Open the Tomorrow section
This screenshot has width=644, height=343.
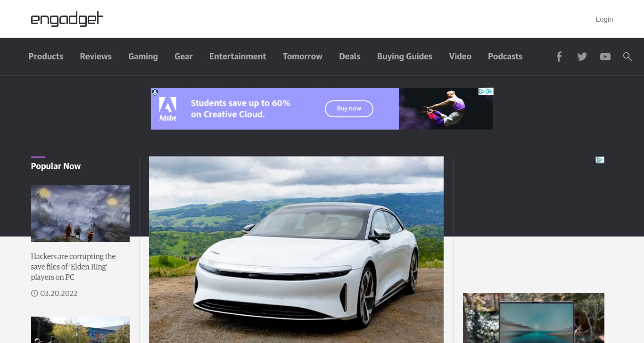[x=303, y=57]
